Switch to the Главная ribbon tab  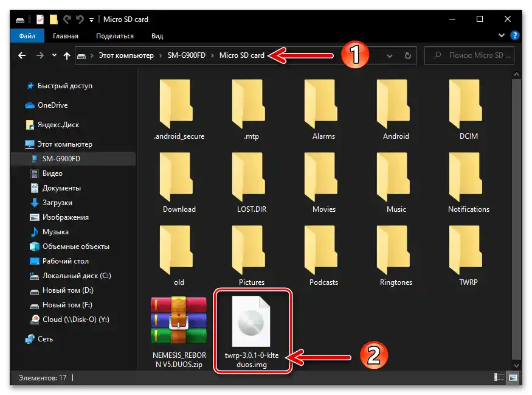[65, 35]
